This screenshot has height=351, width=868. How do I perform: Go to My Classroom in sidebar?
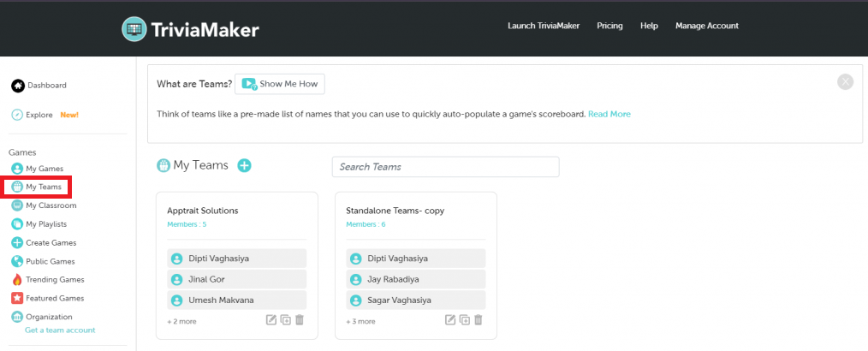pyautogui.click(x=51, y=205)
